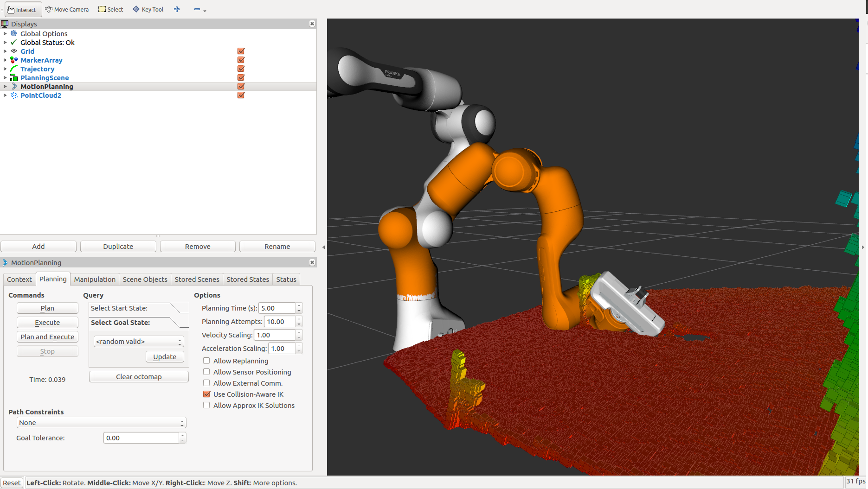Switch to the Scene Objects tab
Screen dimensions: 868x489
pos(145,279)
